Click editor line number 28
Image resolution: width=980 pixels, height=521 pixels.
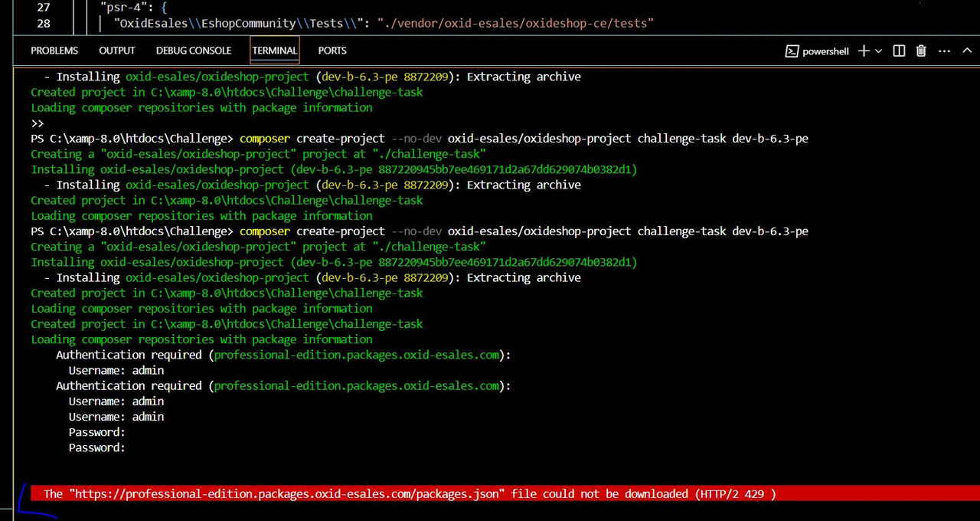(44, 23)
